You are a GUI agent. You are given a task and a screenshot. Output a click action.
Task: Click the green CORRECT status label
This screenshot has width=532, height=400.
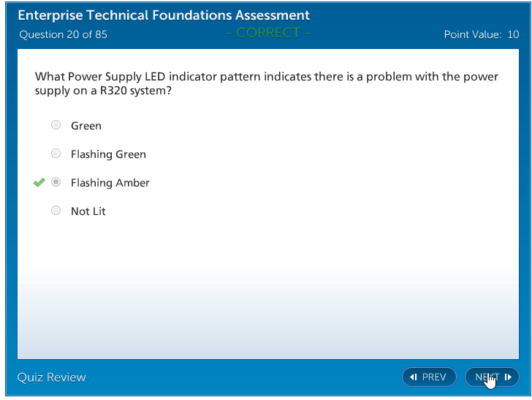[268, 33]
